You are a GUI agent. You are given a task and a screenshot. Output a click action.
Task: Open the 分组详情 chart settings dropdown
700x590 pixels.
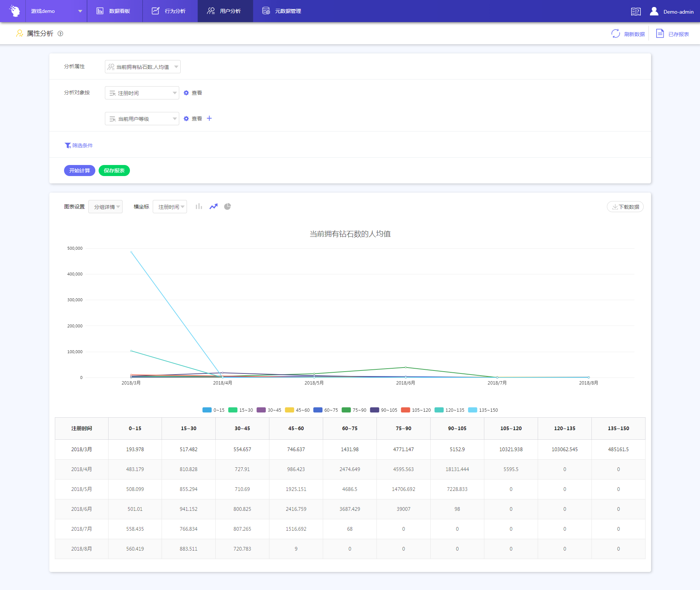pos(106,207)
